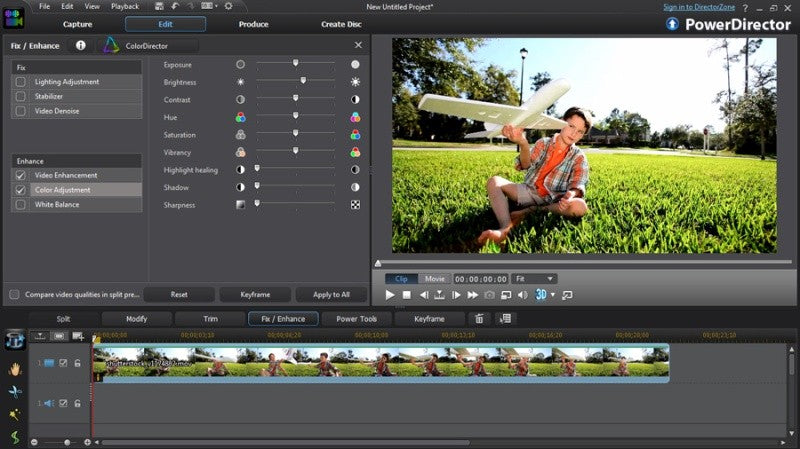The width and height of the screenshot is (800, 449).
Task: Open the Fit zoom dropdown
Action: [x=534, y=279]
